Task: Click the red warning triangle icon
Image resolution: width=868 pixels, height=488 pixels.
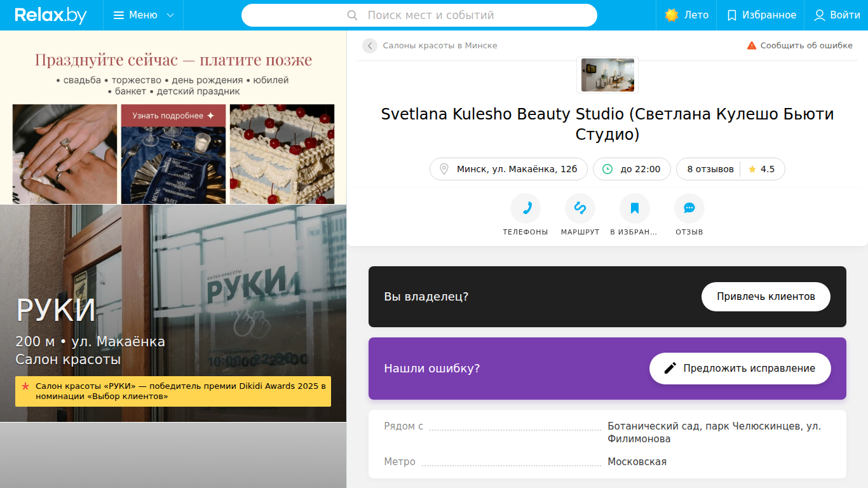Action: [752, 46]
